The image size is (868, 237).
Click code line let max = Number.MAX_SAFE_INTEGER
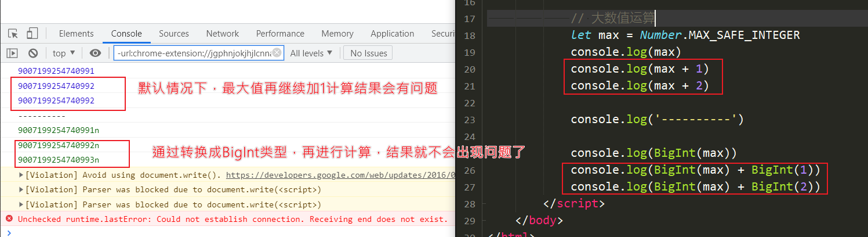pos(685,35)
